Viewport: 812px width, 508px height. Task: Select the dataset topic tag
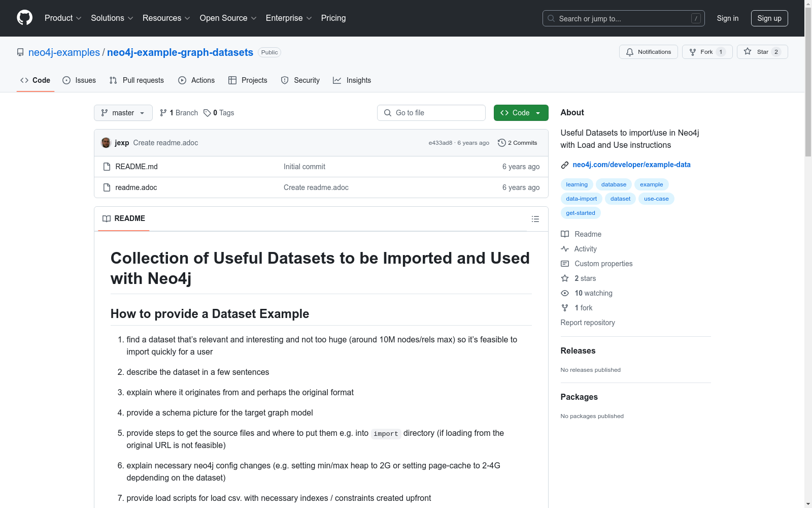620,199
